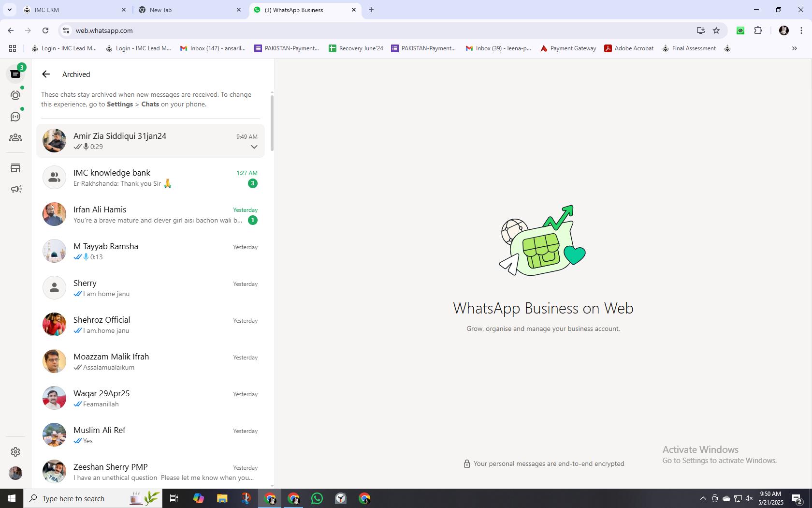
Task: Open Final Assessment bookmark
Action: 689,48
